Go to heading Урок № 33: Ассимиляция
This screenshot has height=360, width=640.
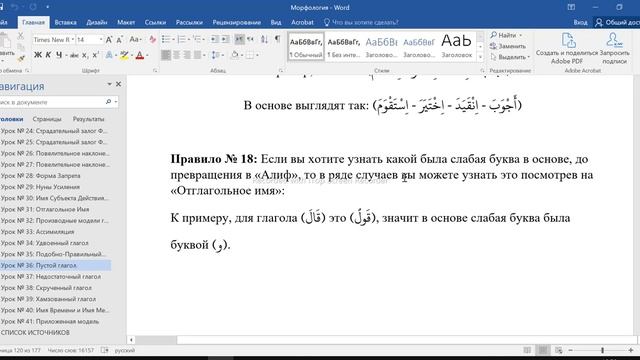coord(38,231)
